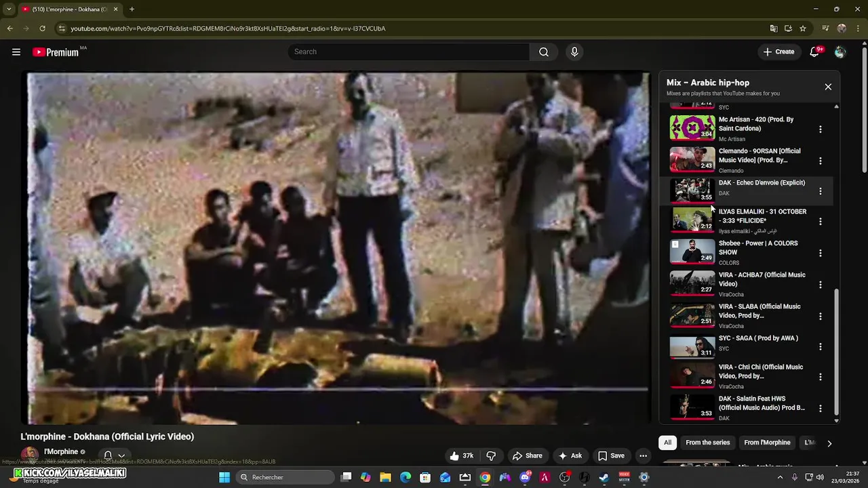Open the YouTube account avatar menu
The height and width of the screenshot is (488, 868).
[x=840, y=52]
